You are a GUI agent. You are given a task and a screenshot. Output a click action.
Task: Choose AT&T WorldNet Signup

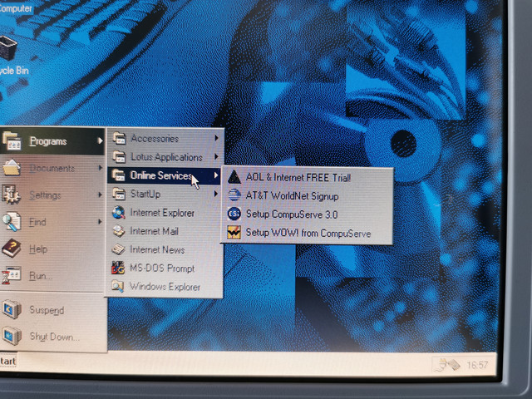coord(307,196)
